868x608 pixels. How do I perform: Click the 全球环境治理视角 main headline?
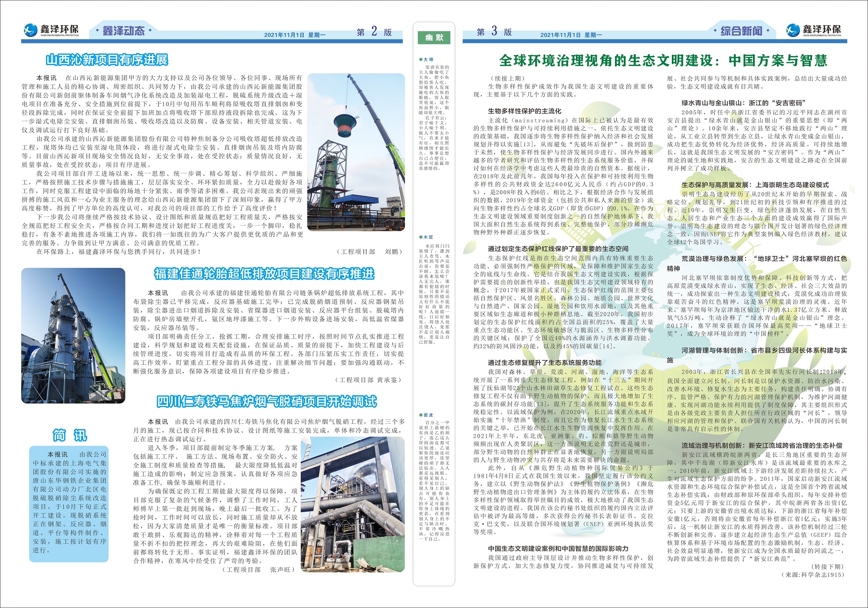coord(663,60)
